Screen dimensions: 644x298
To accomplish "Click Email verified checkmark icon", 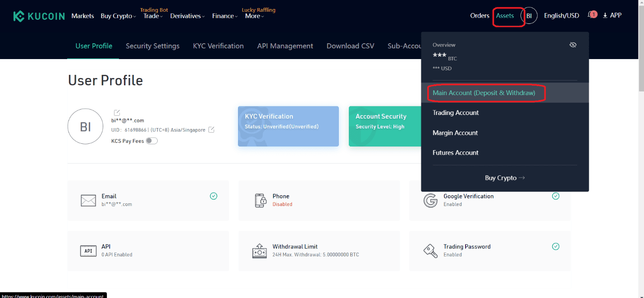I will point(214,196).
